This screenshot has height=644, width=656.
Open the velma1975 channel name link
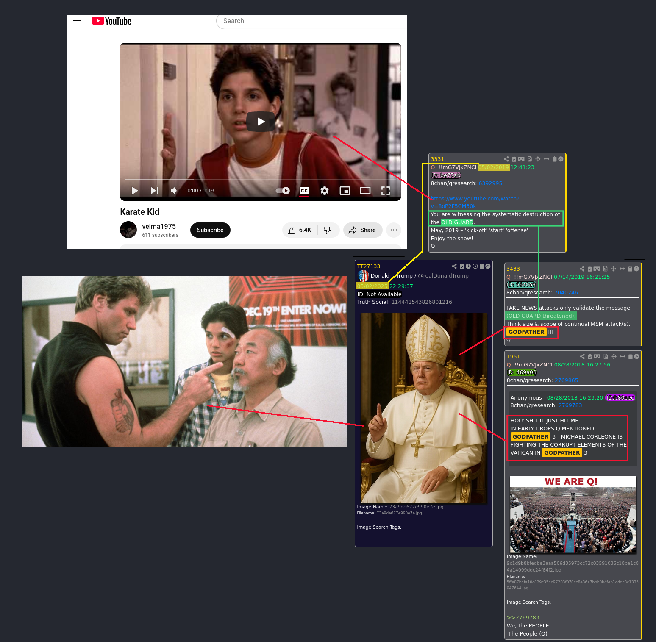(159, 227)
